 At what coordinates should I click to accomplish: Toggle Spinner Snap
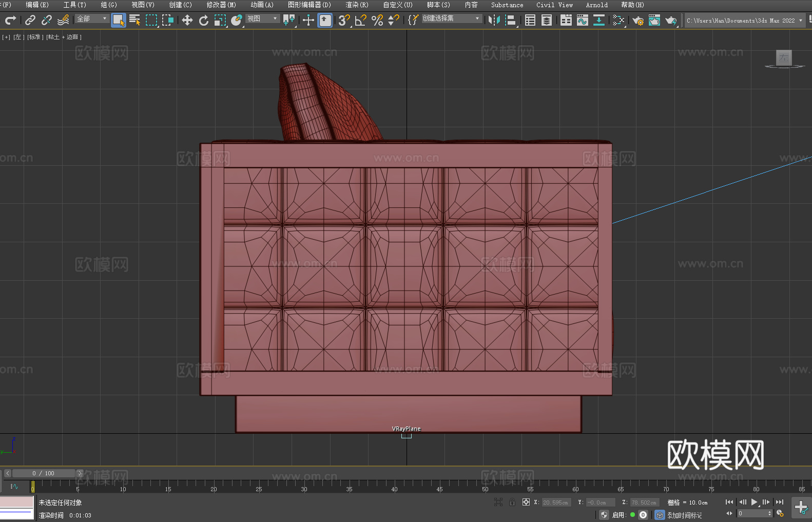click(x=394, y=20)
